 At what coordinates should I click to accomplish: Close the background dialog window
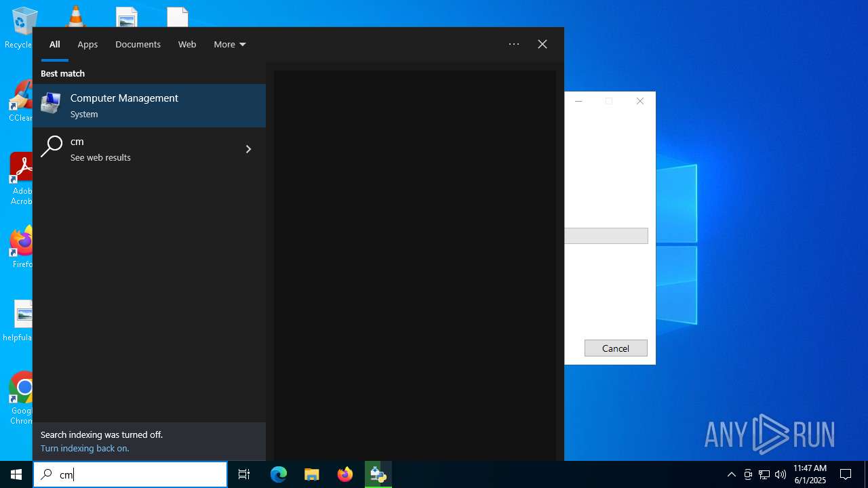(640, 101)
